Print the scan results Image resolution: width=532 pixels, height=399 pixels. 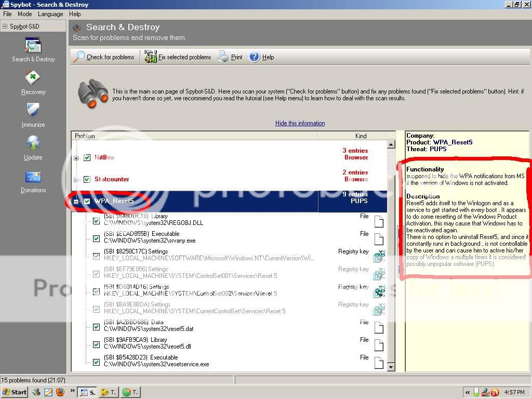(230, 57)
